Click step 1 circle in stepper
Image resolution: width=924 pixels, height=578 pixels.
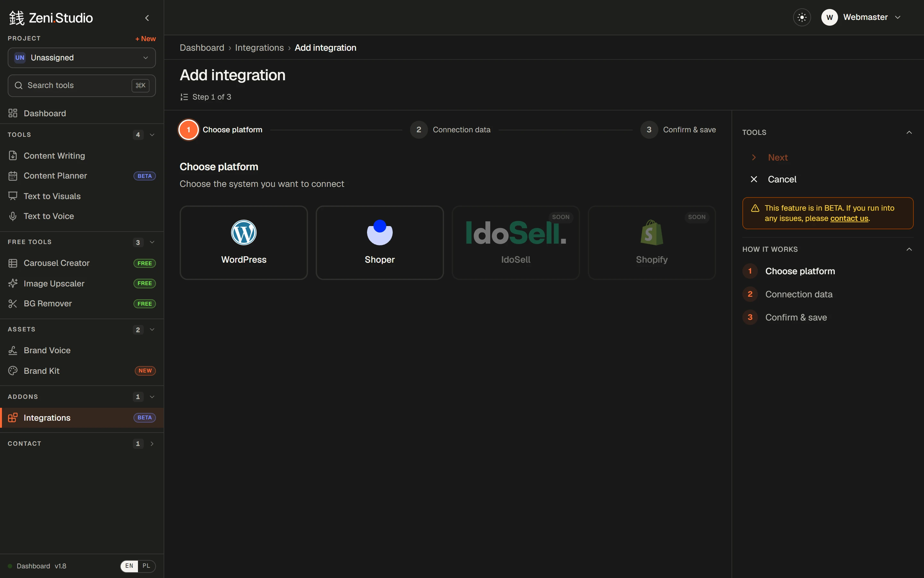click(189, 130)
